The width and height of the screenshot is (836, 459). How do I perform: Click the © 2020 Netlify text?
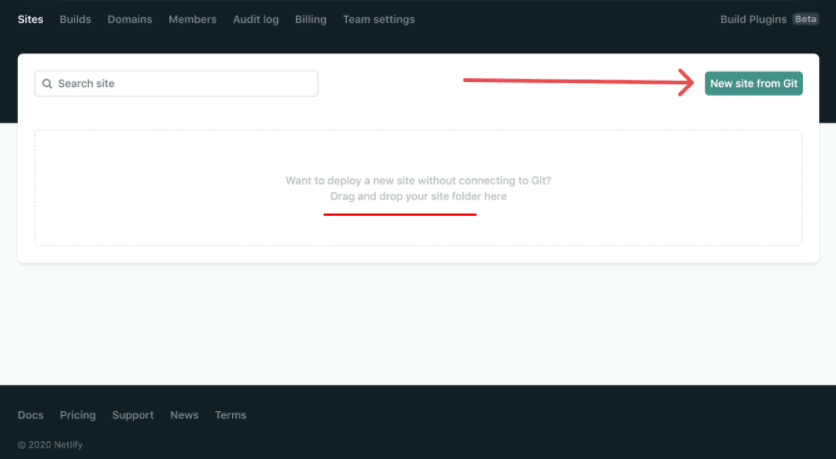pyautogui.click(x=50, y=445)
